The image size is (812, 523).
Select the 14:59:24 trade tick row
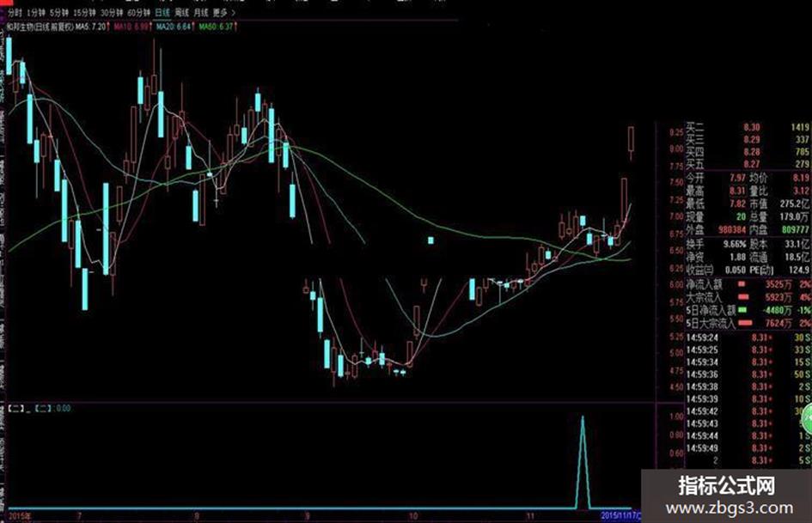pos(748,338)
